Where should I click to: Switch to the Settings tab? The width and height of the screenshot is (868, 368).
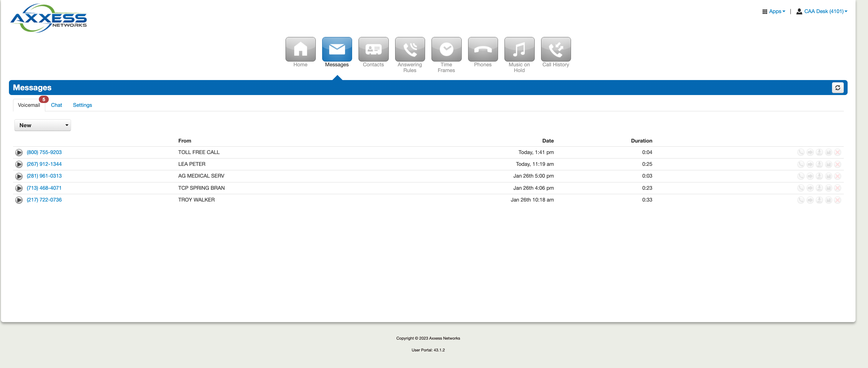pyautogui.click(x=82, y=105)
